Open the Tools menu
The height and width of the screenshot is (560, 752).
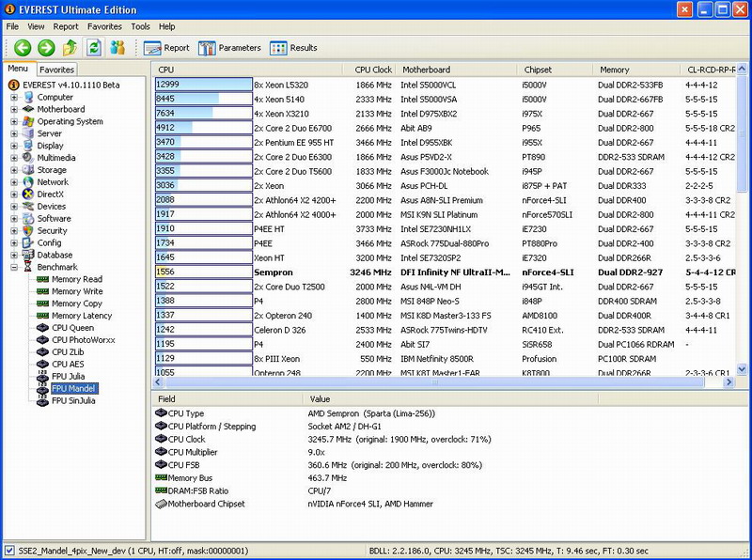click(140, 27)
